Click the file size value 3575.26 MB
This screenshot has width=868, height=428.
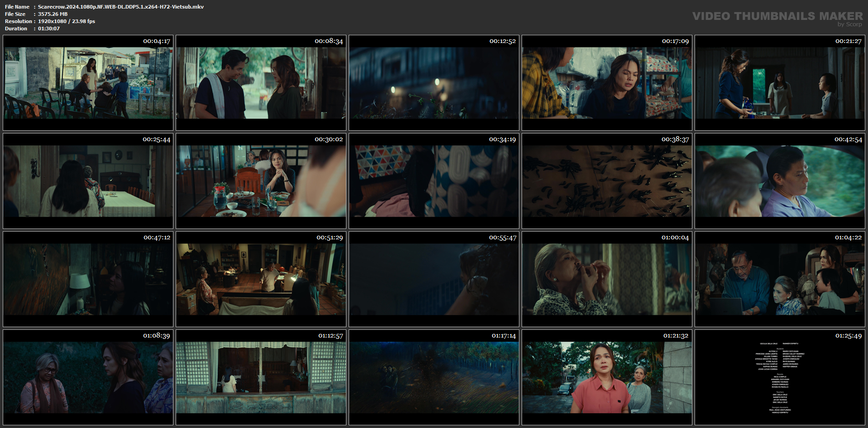tap(53, 14)
